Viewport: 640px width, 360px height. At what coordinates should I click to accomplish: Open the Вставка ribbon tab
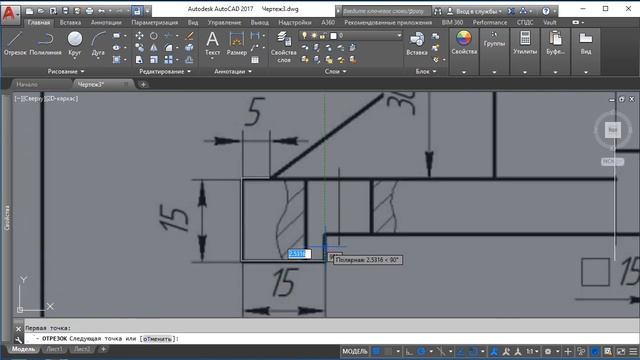pos(70,22)
